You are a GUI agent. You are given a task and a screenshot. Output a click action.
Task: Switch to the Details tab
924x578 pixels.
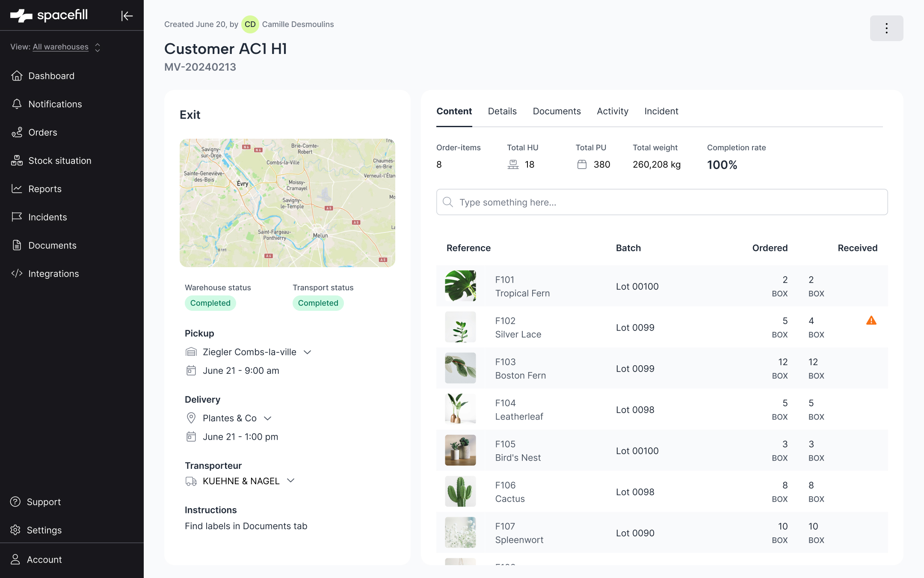click(x=502, y=111)
